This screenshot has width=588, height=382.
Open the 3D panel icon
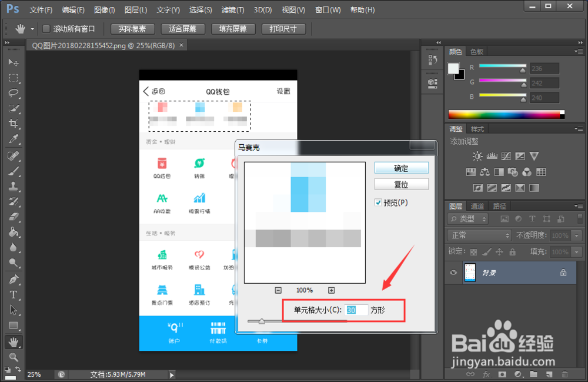tap(432, 83)
